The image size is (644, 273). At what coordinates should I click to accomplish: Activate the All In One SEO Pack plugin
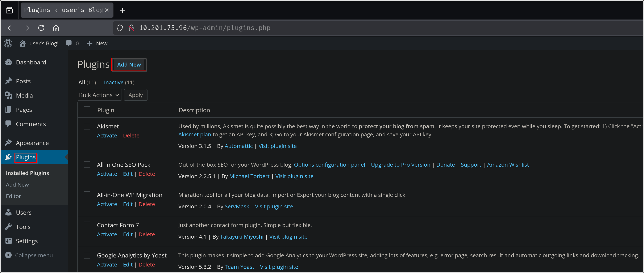coord(107,174)
